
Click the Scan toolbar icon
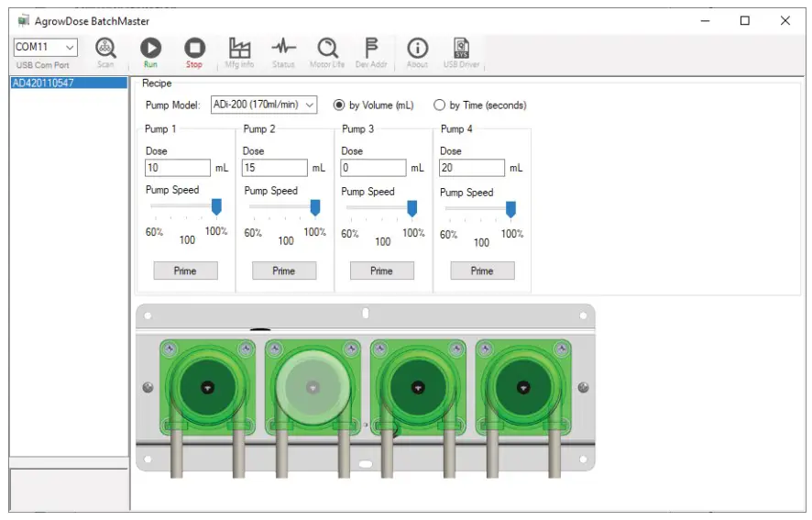tap(106, 49)
